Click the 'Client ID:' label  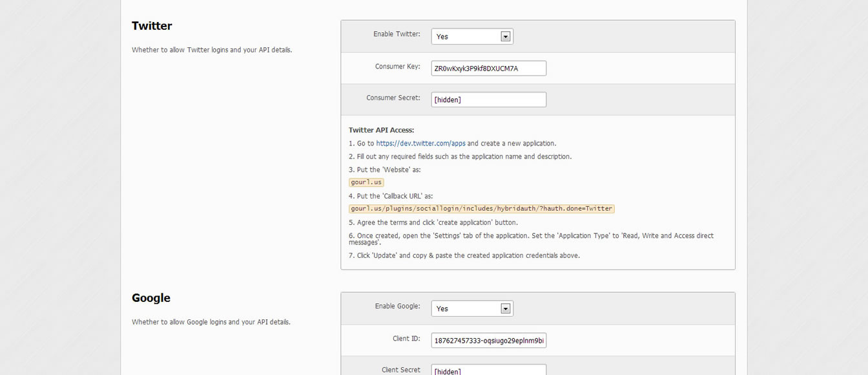coord(406,339)
